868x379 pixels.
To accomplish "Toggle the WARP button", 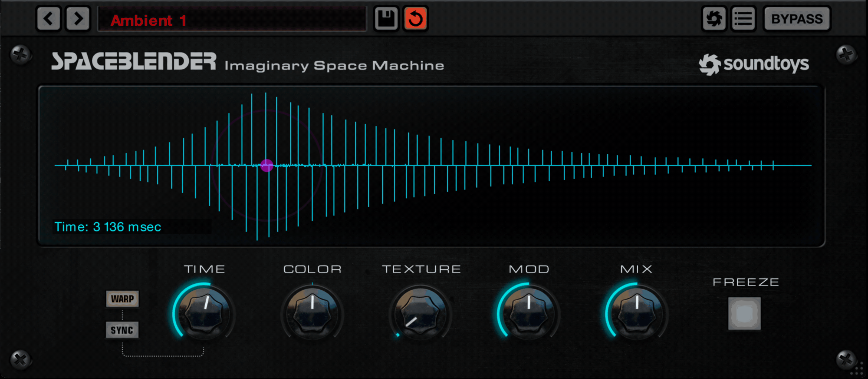I will tap(122, 298).
